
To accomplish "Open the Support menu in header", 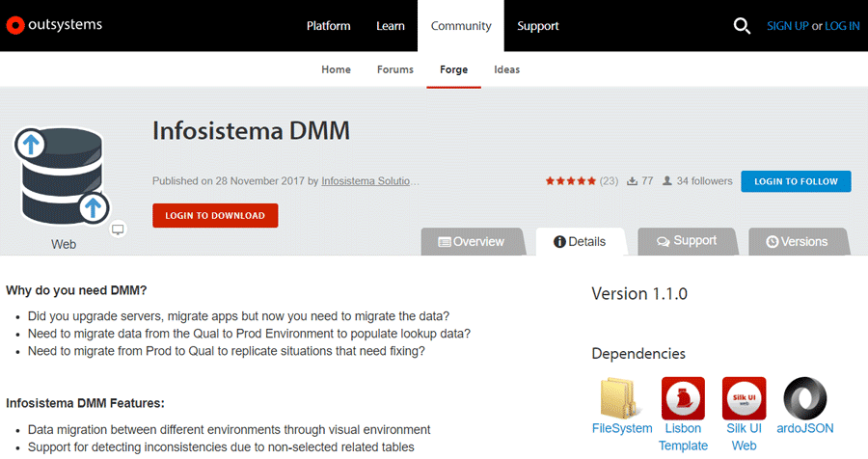I will tap(537, 25).
